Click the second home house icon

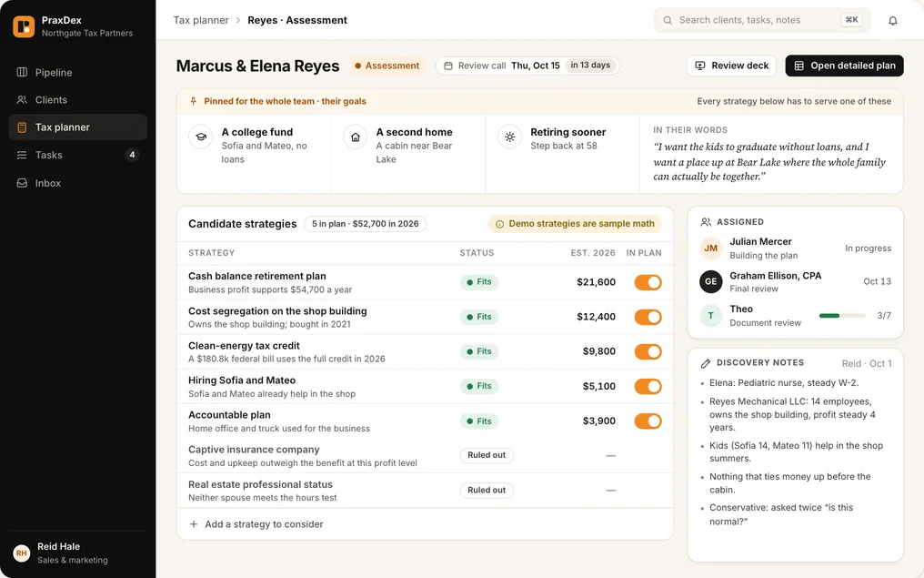click(356, 137)
